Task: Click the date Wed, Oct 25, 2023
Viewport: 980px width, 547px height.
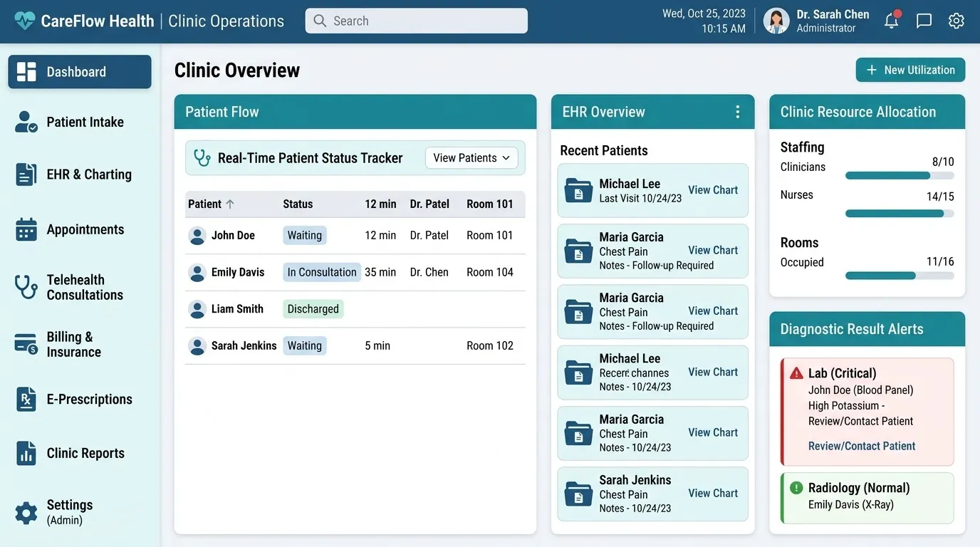Action: click(x=704, y=14)
